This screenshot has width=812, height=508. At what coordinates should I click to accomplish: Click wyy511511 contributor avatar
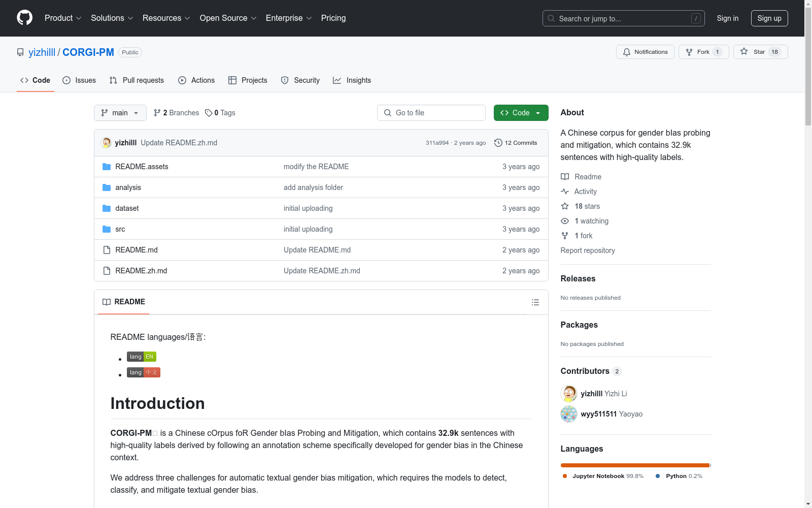[569, 414]
